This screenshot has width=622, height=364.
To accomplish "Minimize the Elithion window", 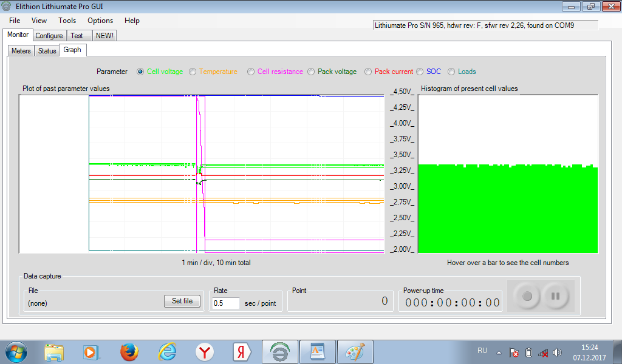I will point(571,6).
